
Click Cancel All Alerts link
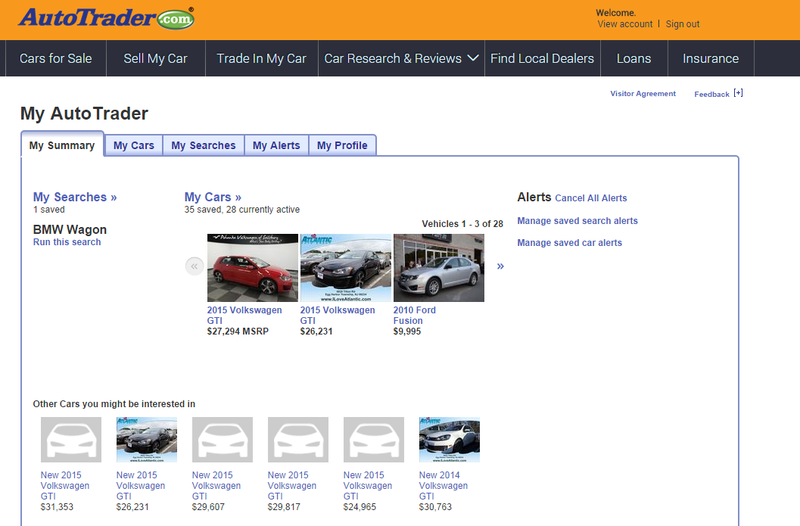coord(591,198)
